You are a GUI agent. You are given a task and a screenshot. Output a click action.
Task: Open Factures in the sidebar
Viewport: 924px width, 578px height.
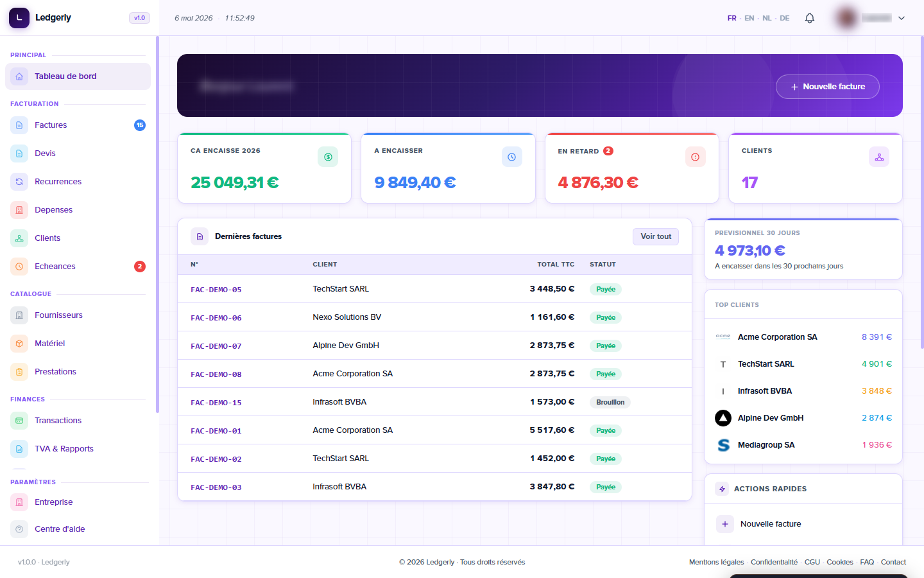78,125
